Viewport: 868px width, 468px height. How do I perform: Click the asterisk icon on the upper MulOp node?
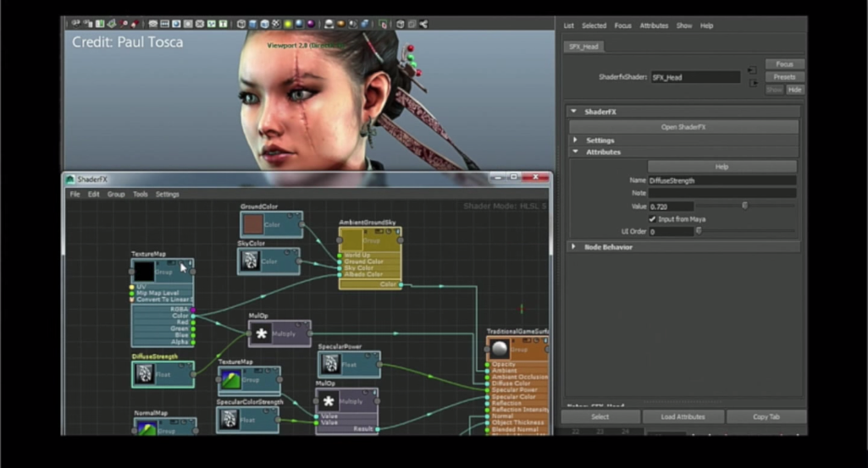(x=261, y=334)
